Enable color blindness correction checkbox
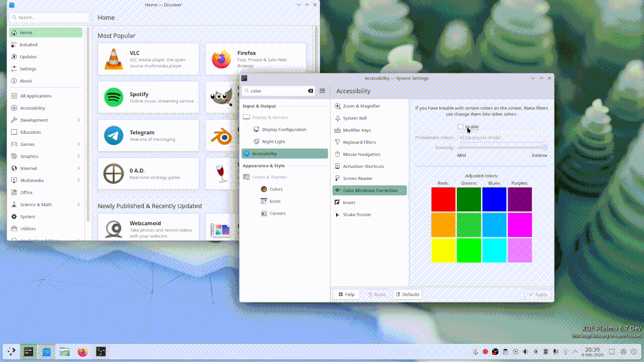Viewport: 644px width, 362px height. [x=460, y=127]
